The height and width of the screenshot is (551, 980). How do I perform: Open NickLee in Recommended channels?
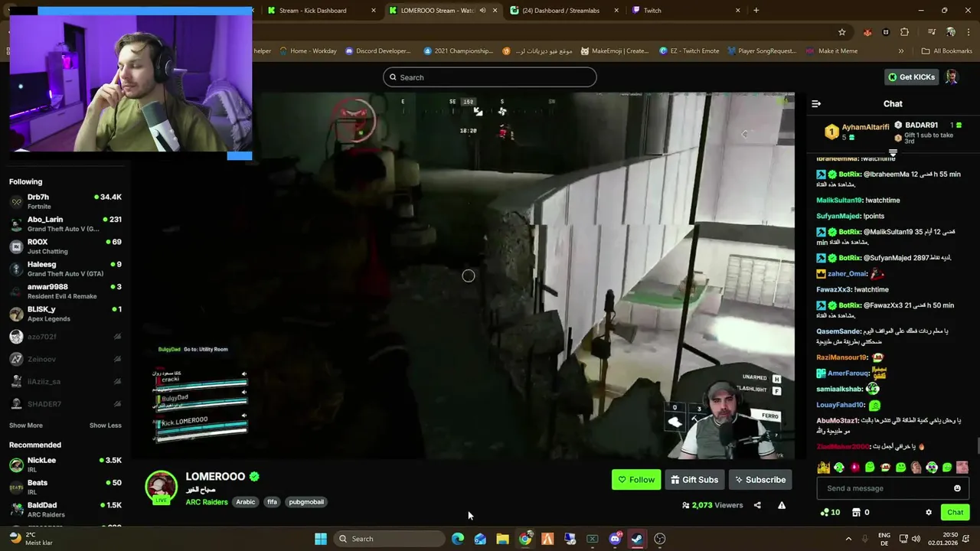65,465
